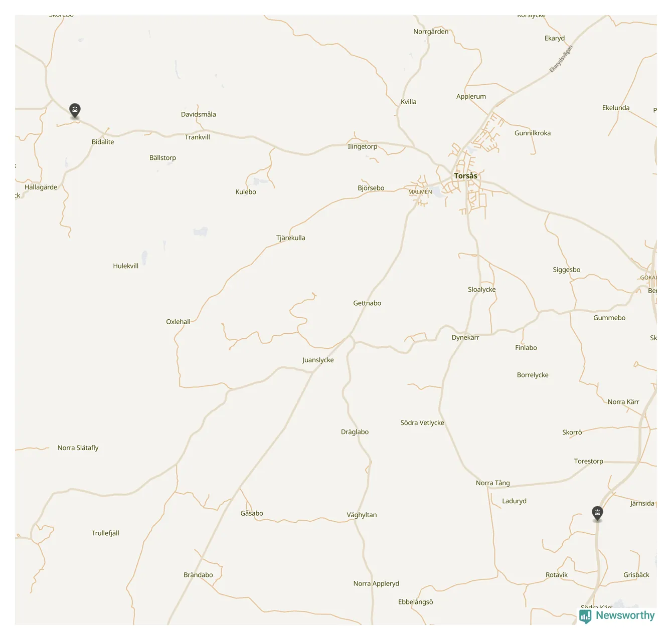
Task: Select the Torsås town label
Action: 465,176
